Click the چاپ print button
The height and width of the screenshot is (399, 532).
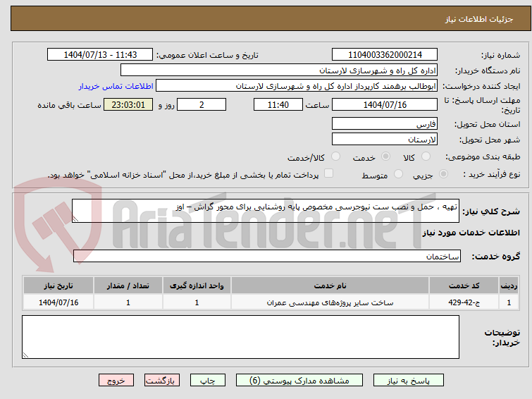[208, 381]
